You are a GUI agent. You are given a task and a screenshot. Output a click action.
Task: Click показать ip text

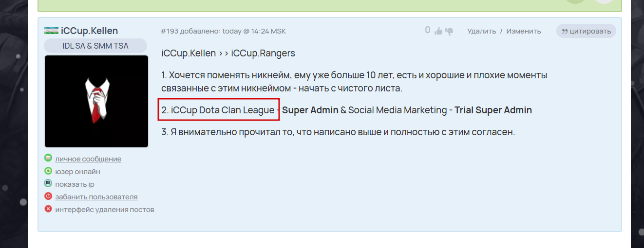tap(75, 184)
